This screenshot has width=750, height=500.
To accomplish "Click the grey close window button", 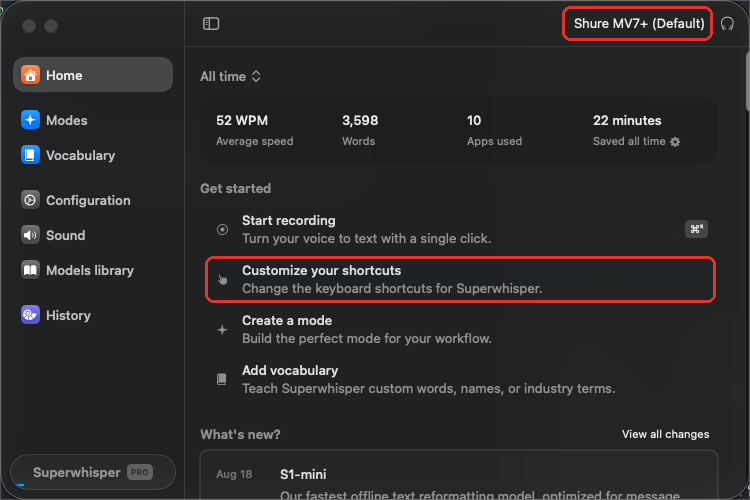I will 29,26.
